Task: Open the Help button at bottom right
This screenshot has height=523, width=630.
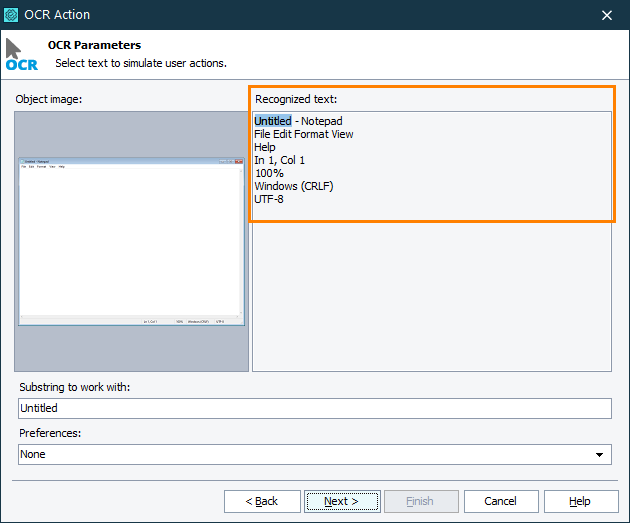Action: [580, 501]
